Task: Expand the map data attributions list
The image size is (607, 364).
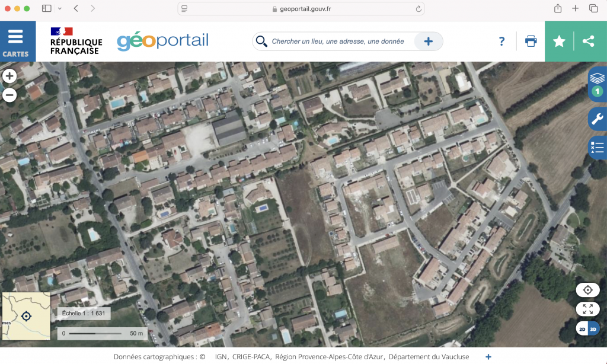Action: tap(488, 357)
